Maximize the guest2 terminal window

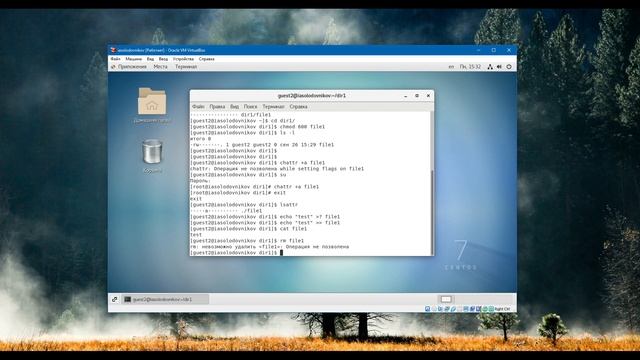pyautogui.click(x=417, y=96)
